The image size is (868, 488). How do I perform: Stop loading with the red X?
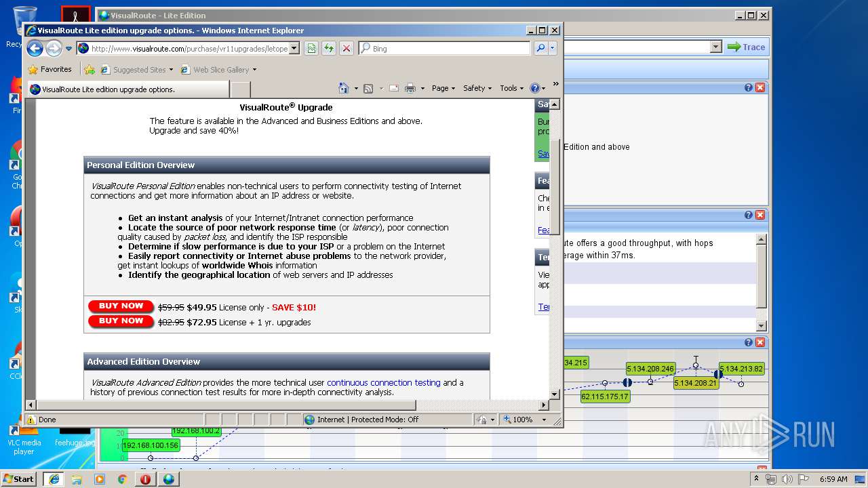point(347,48)
